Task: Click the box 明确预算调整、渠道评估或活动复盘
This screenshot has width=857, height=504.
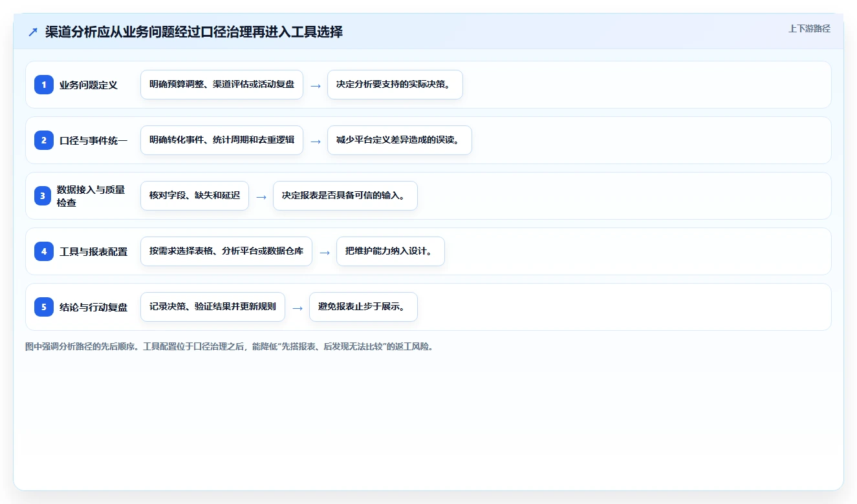Action: coord(222,85)
